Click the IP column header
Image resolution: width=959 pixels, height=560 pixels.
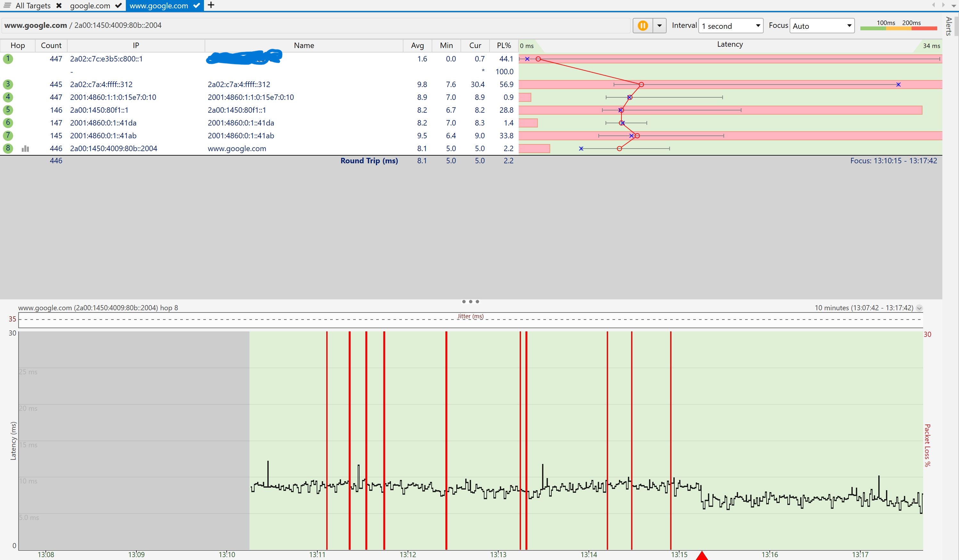(136, 45)
